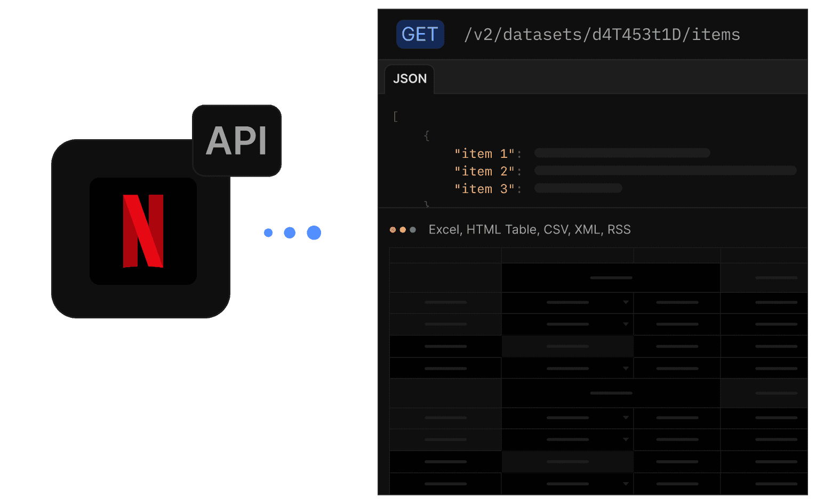The width and height of the screenshot is (832, 504).
Task: Click the Excel, HTML Table, CSV, XML, RSS label
Action: (530, 229)
